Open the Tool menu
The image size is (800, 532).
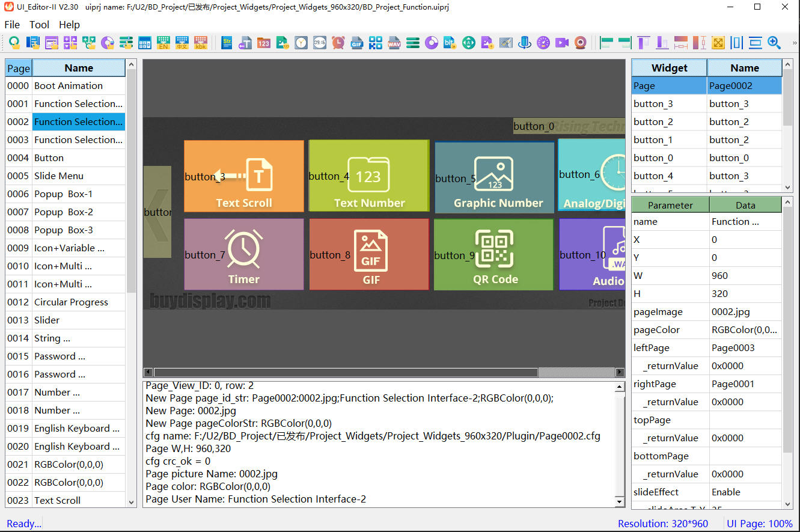[x=40, y=25]
